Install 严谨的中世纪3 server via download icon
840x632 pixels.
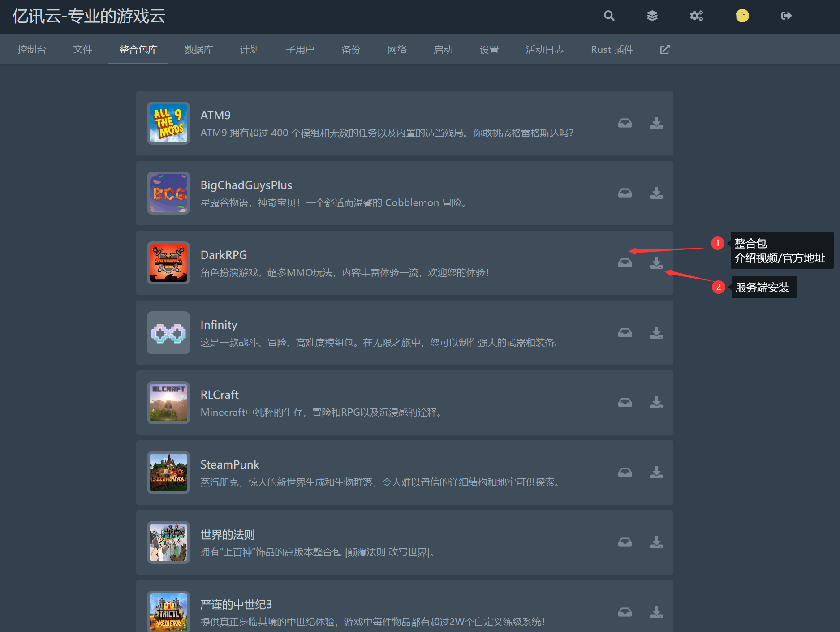point(656,612)
